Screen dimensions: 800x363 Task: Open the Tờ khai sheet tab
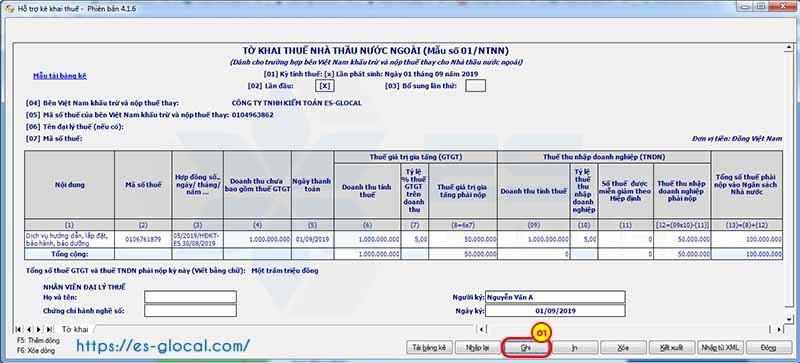pos(75,329)
